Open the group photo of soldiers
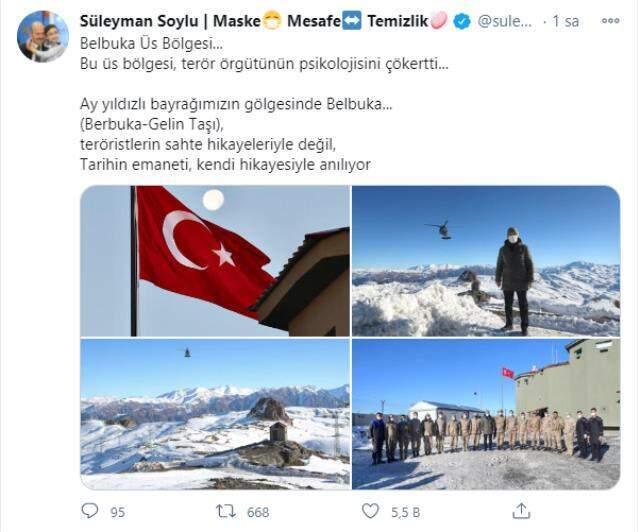 [486, 414]
